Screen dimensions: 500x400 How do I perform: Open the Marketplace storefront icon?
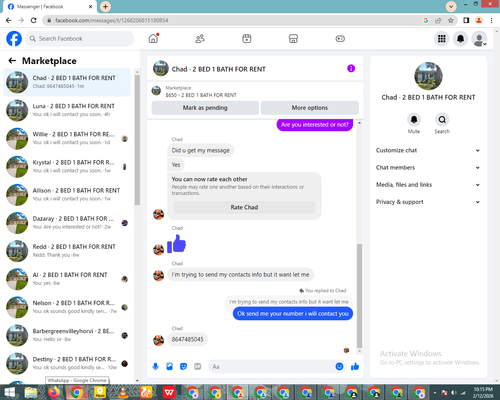293,39
